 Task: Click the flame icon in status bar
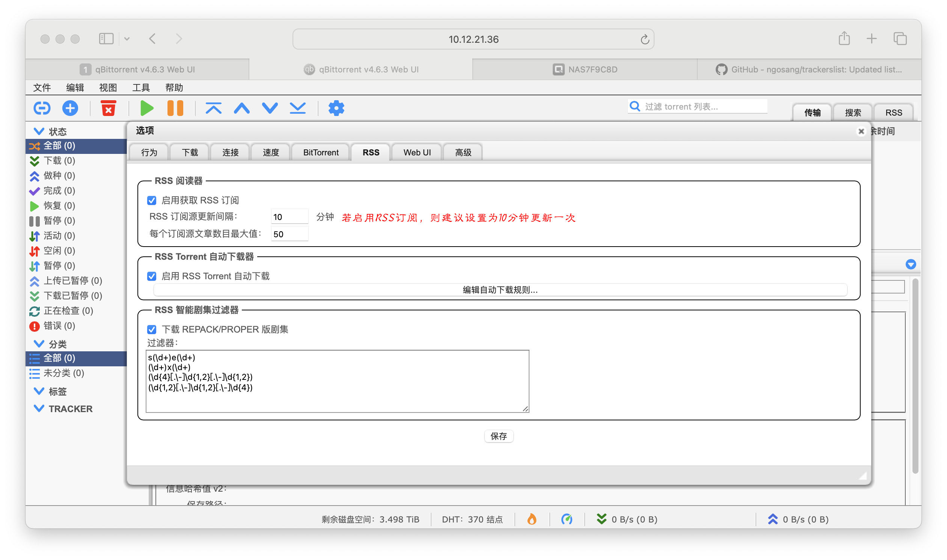coord(532,519)
